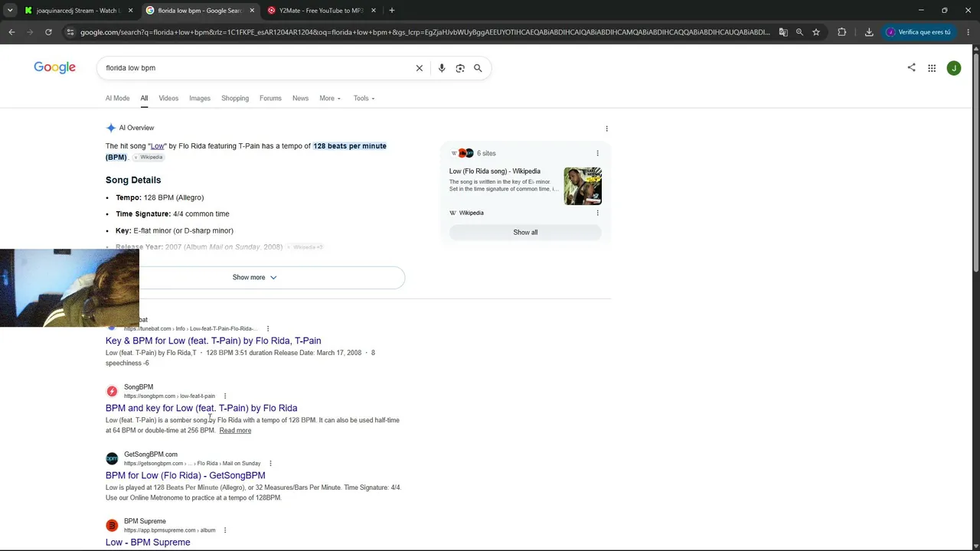Open the tab search dropdown in Chrome
The width and height of the screenshot is (980, 551).
[10, 10]
